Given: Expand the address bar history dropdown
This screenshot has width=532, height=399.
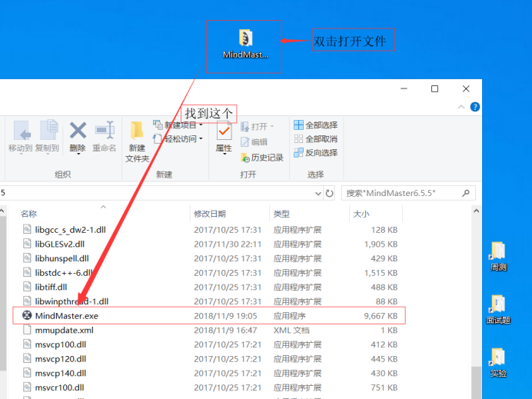Looking at the screenshot, I should point(318,194).
